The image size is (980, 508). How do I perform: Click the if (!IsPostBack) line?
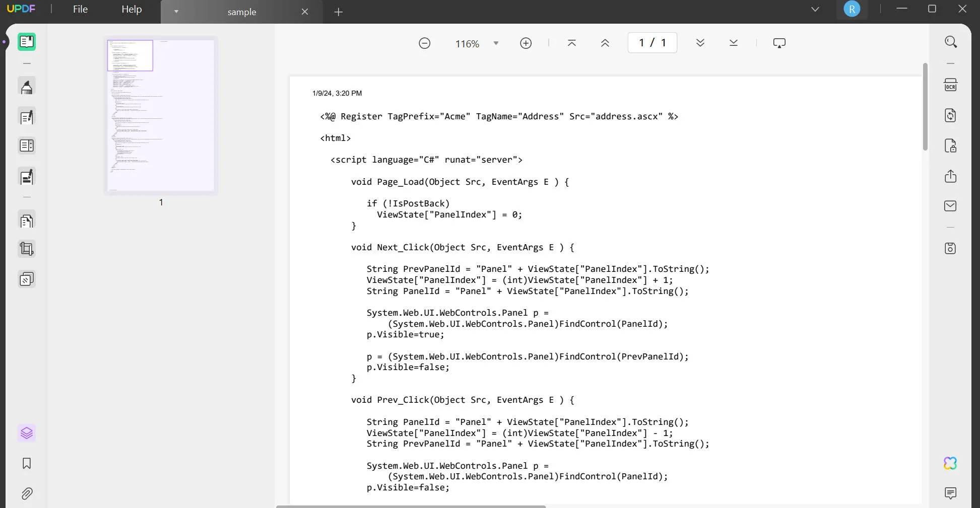coord(408,203)
